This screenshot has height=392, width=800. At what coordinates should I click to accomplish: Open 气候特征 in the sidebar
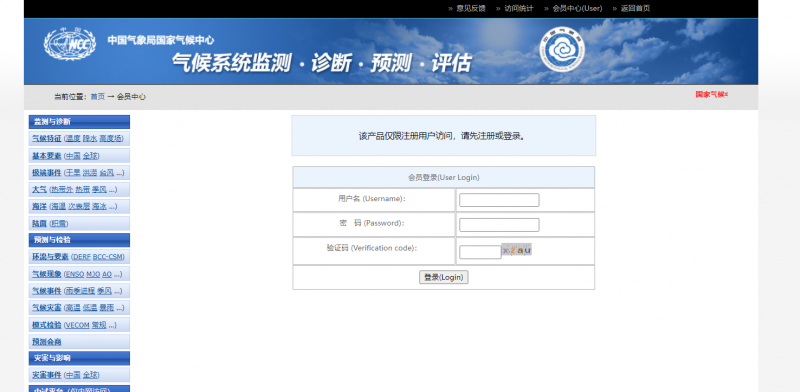coord(46,138)
